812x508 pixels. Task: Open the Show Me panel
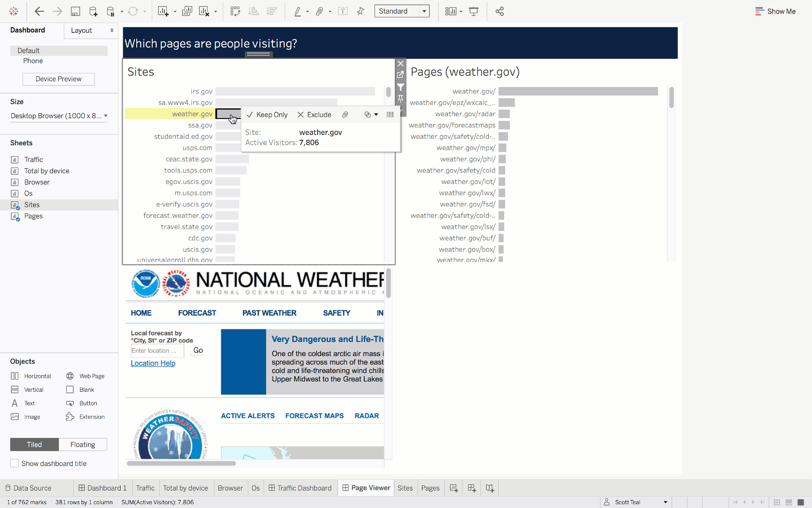(775, 11)
